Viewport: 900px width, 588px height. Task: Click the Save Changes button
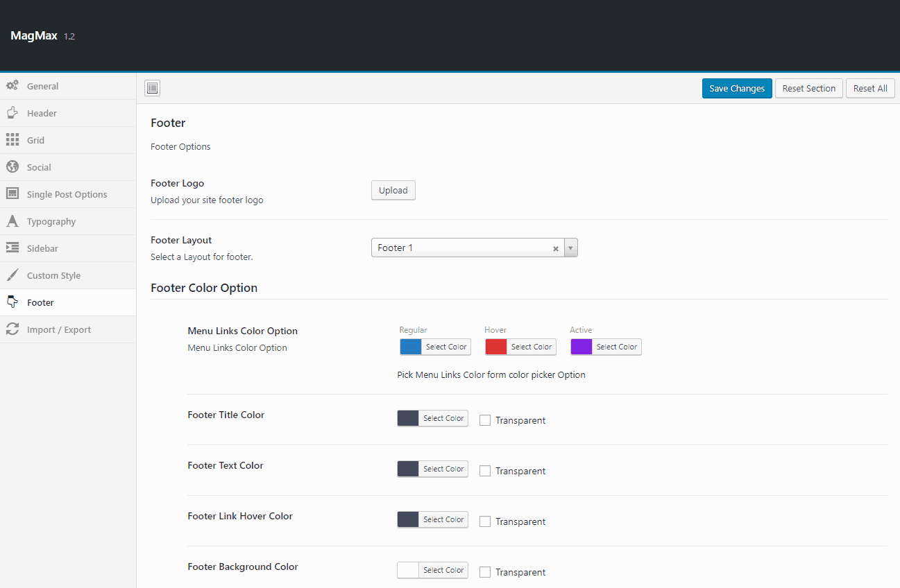pos(736,88)
